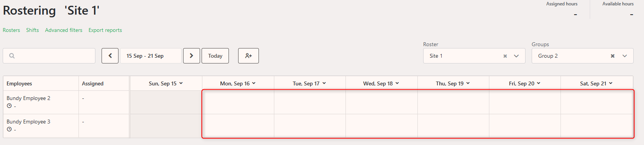Open Export reports

[105, 30]
